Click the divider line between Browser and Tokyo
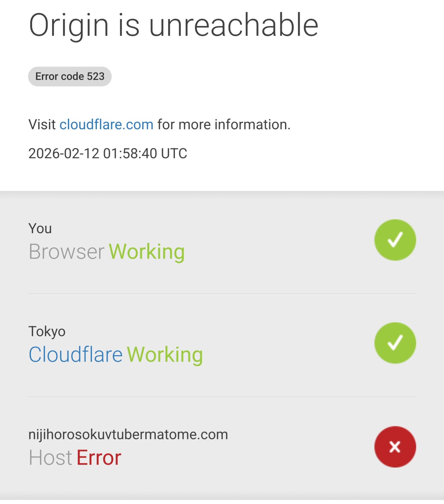Image resolution: width=444 pixels, height=504 pixels. point(222,294)
